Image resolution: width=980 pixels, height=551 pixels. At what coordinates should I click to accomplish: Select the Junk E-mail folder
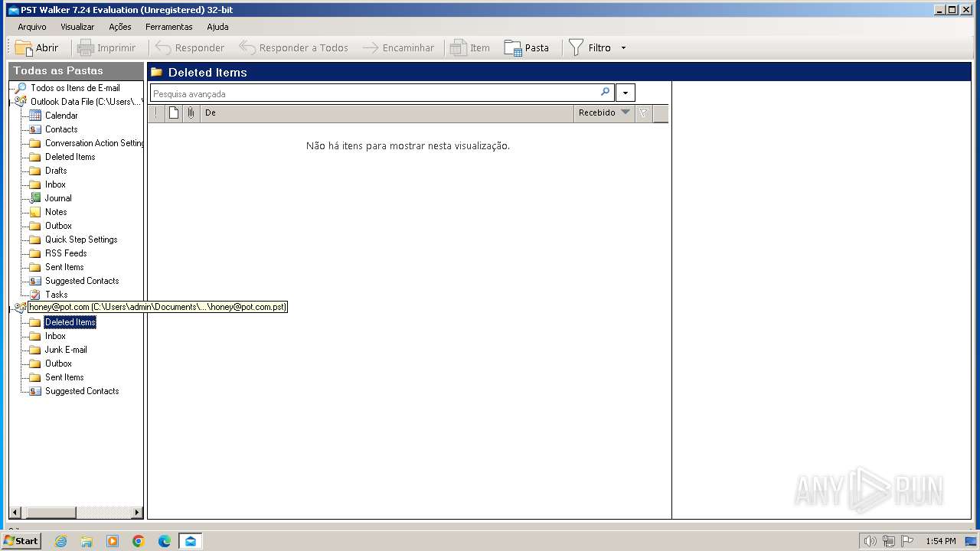(66, 350)
